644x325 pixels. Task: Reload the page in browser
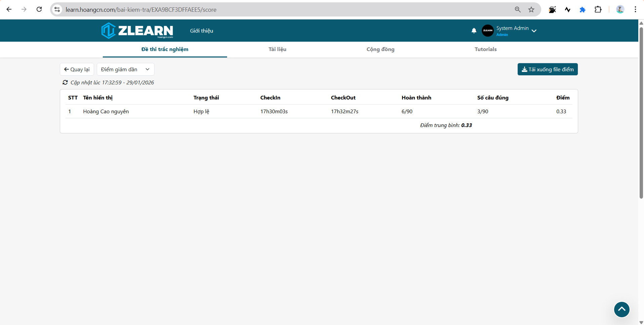point(39,9)
